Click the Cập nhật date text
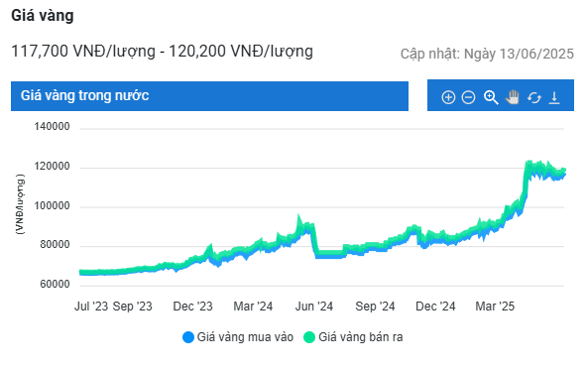 (x=487, y=54)
